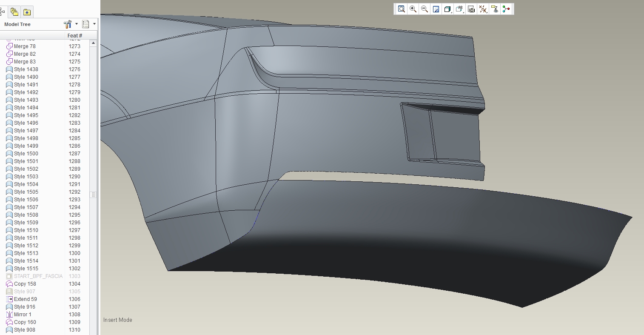Select Copy 160 in model tree
Viewport: 644px width, 335px height.
coord(25,322)
